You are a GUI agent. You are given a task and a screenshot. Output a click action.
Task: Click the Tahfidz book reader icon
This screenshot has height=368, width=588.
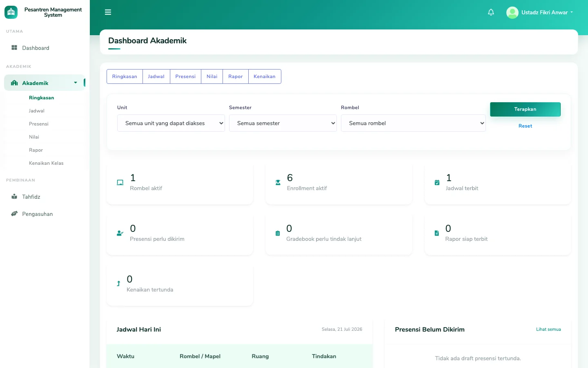pyautogui.click(x=14, y=197)
